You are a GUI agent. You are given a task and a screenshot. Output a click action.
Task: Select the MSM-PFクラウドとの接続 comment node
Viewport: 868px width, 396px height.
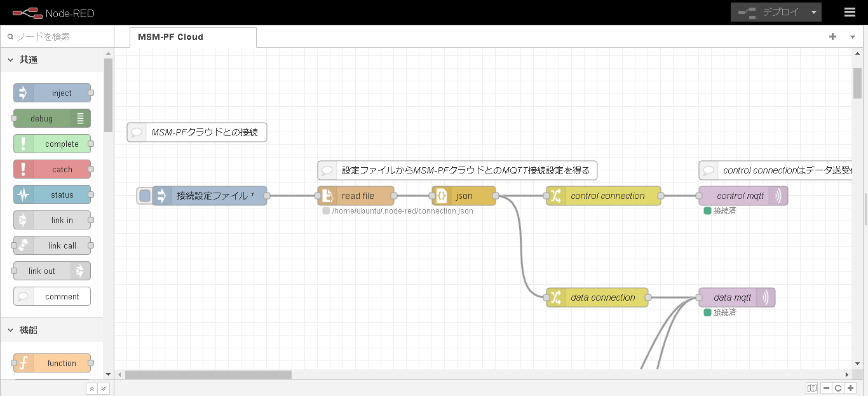197,132
